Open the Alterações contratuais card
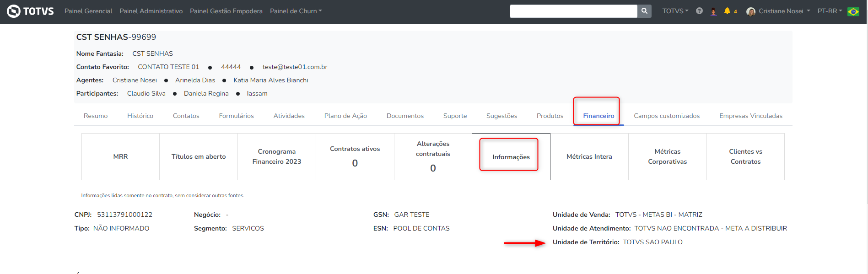The height and width of the screenshot is (274, 868). (x=433, y=156)
